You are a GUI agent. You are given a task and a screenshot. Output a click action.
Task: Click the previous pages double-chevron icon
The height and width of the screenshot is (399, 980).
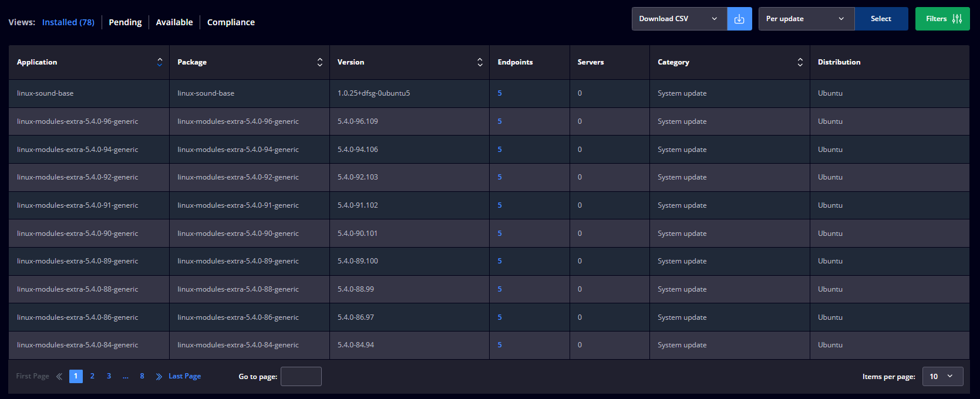[x=59, y=377]
